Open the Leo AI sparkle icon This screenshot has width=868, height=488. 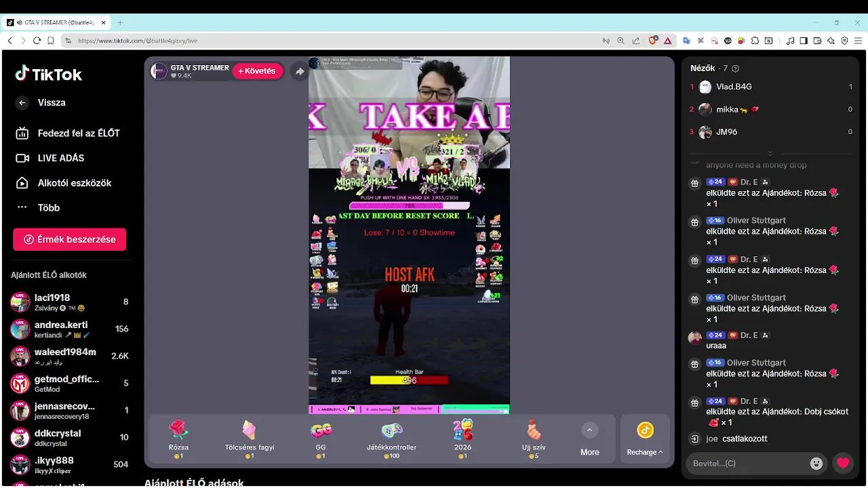click(x=831, y=41)
